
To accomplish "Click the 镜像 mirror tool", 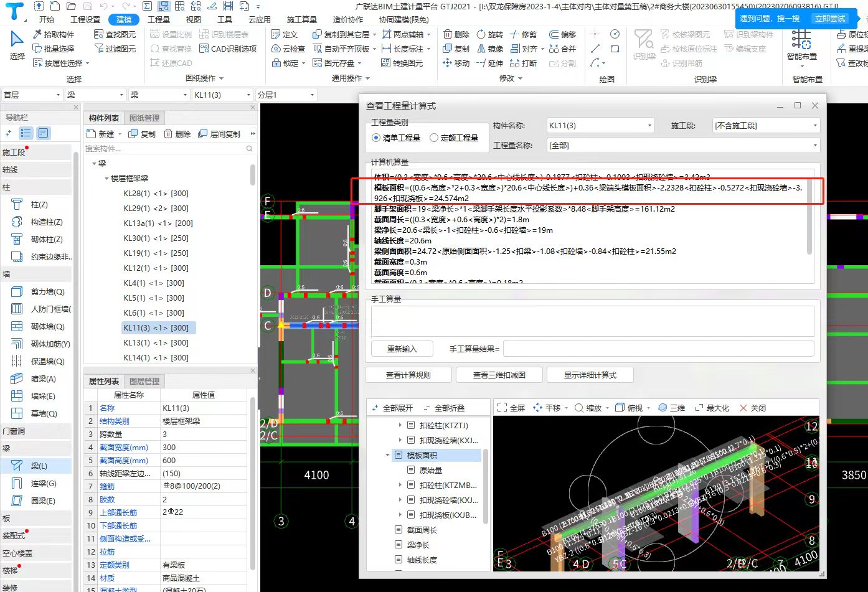I will [490, 49].
